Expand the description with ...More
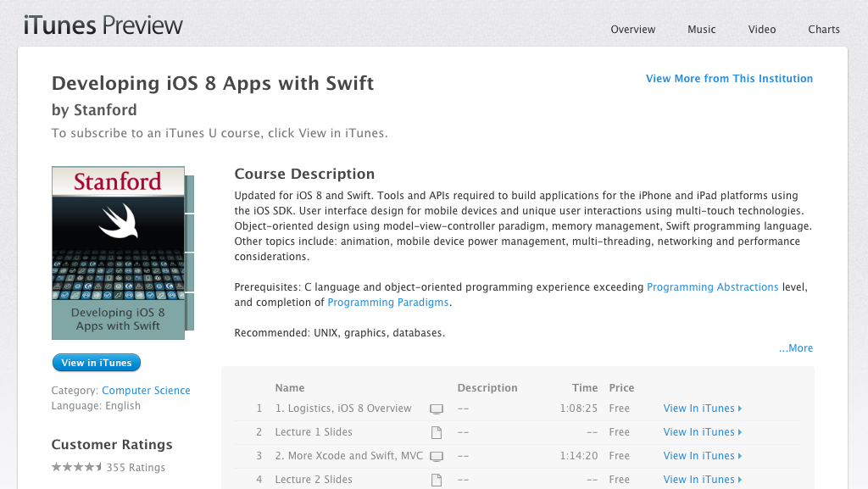Screen dimensions: 868x489 (x=795, y=348)
